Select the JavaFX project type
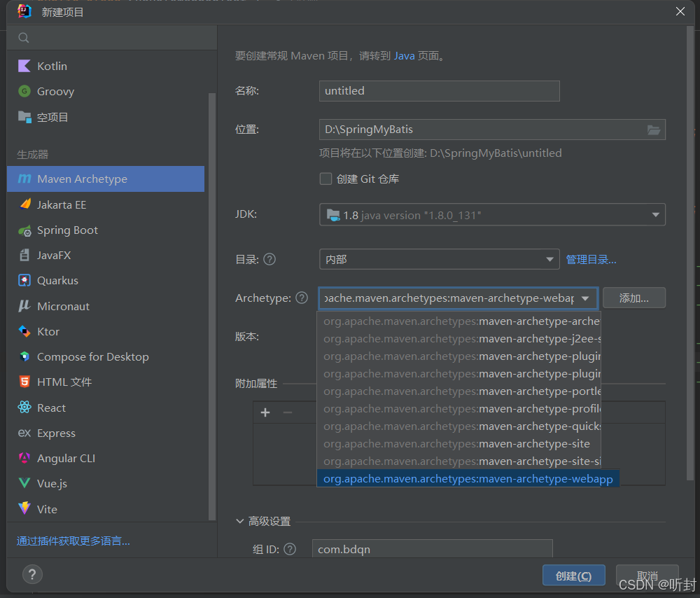Screen dimensions: 700x598 tap(55, 255)
